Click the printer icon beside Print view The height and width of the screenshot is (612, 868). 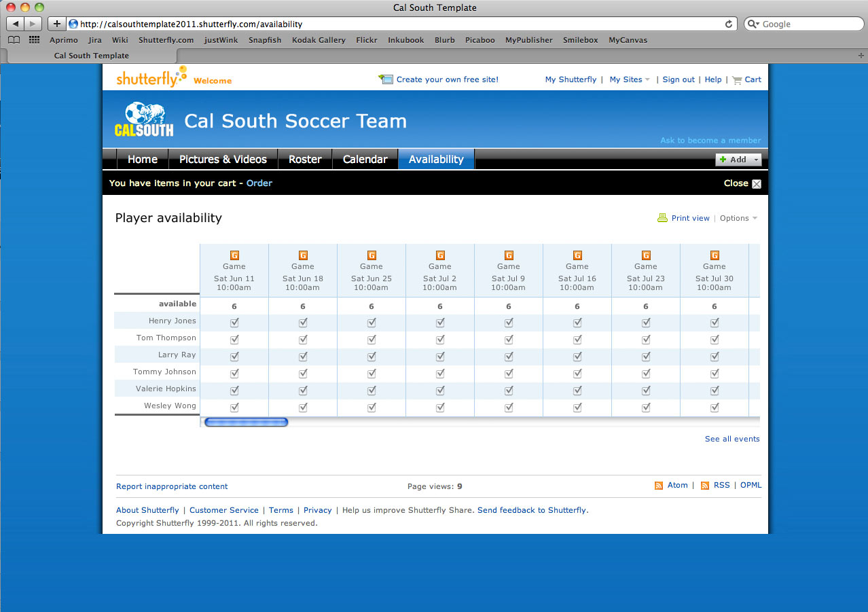point(662,218)
